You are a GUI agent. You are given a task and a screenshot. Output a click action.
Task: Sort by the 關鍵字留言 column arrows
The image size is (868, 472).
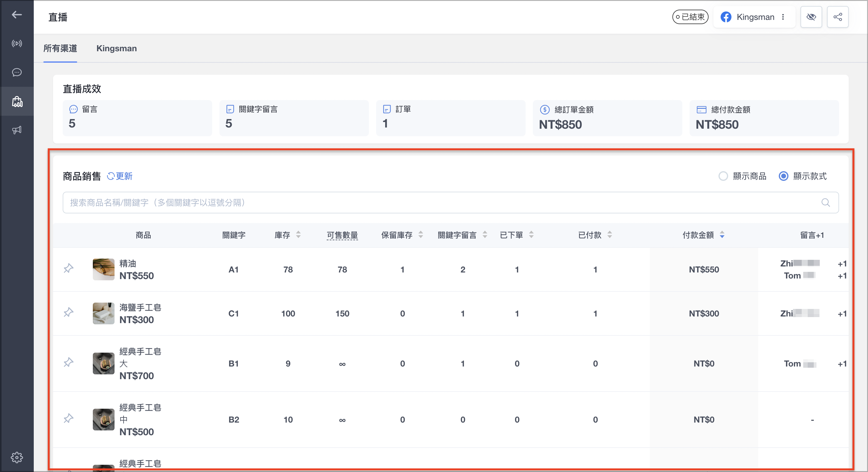coord(485,235)
